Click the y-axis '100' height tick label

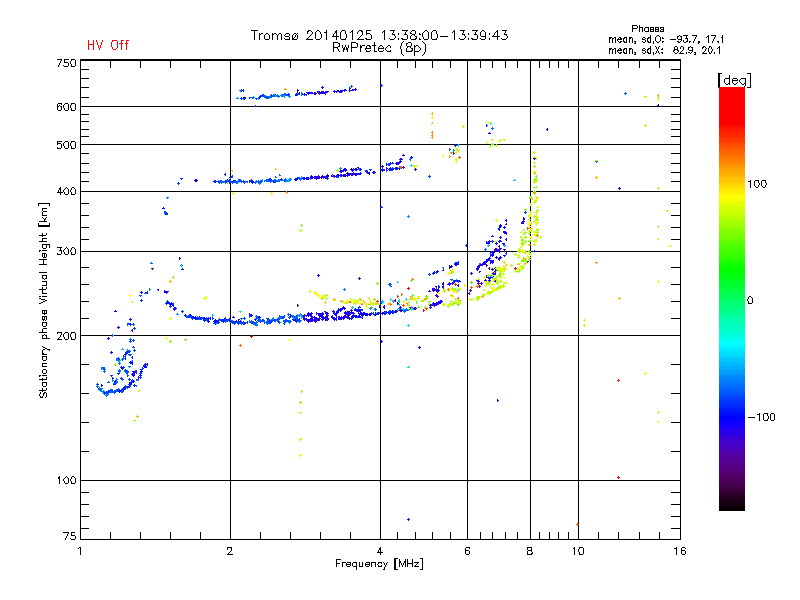coord(66,481)
